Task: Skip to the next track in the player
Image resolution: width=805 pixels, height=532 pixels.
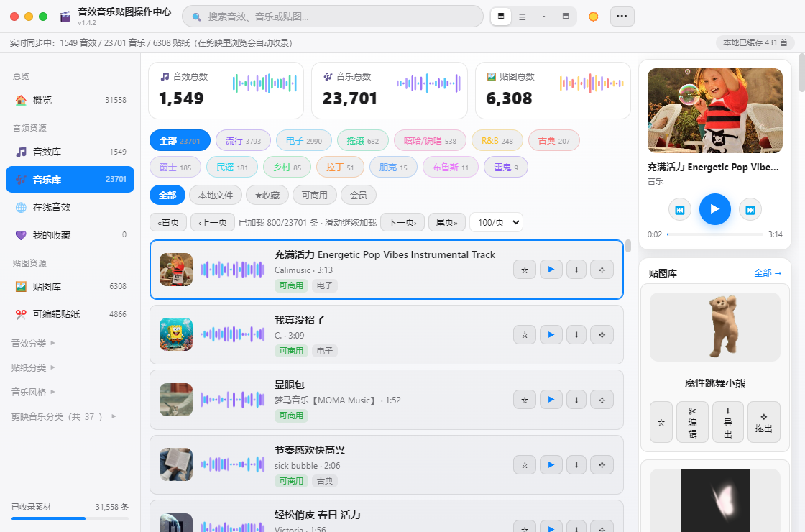Action: [750, 209]
